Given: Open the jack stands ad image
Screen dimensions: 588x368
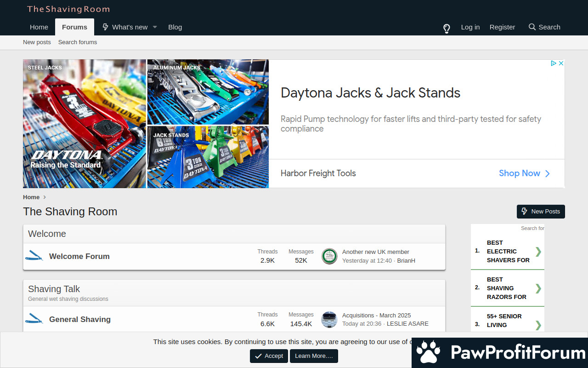Looking at the screenshot, I should (208, 157).
